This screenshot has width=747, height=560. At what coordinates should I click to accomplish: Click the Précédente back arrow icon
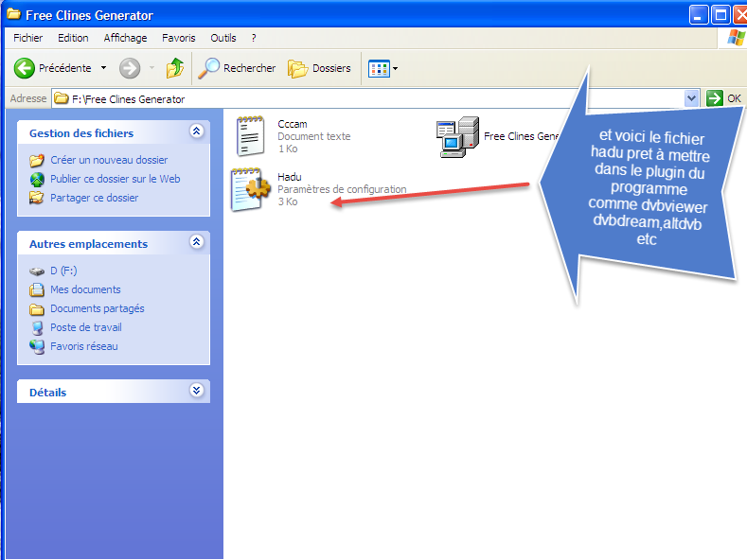point(25,68)
